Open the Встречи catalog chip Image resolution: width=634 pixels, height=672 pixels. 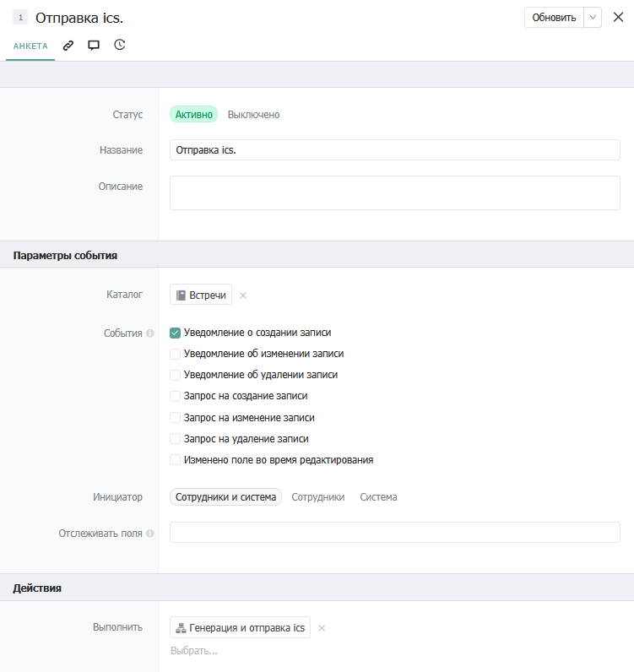[201, 295]
